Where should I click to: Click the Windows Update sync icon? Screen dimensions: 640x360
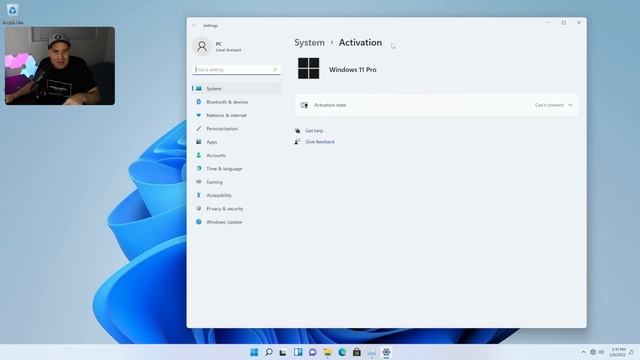[x=199, y=222]
